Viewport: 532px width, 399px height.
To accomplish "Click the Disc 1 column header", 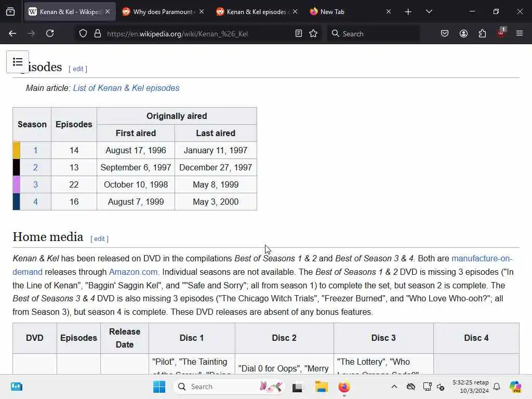I will coord(192,338).
